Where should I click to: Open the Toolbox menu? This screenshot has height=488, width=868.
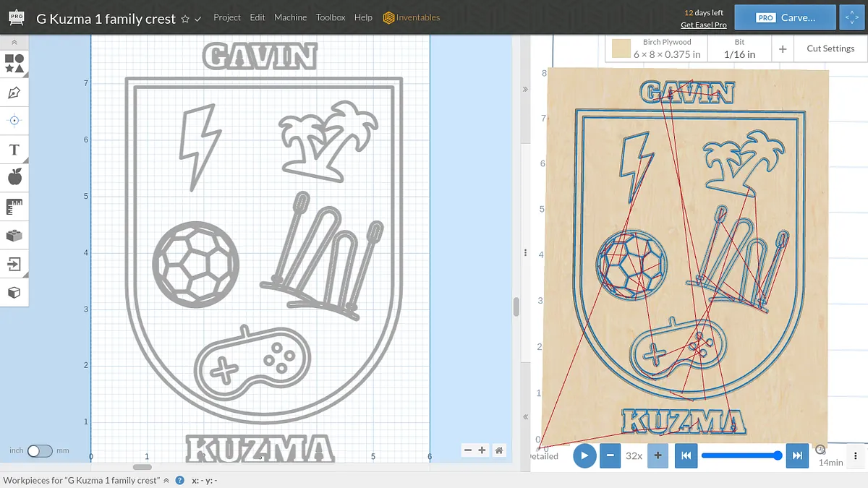pos(331,17)
